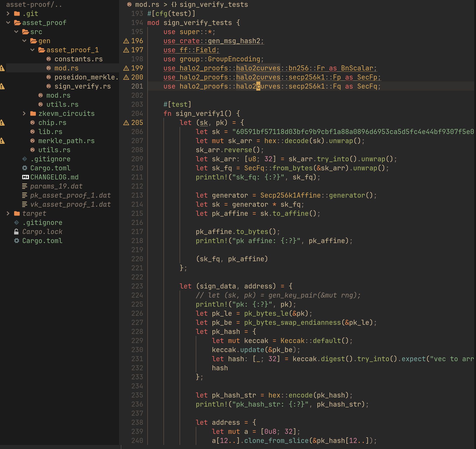Screen dimensions: 476x449
Task: Click the .git folder icon
Action: click(17, 14)
